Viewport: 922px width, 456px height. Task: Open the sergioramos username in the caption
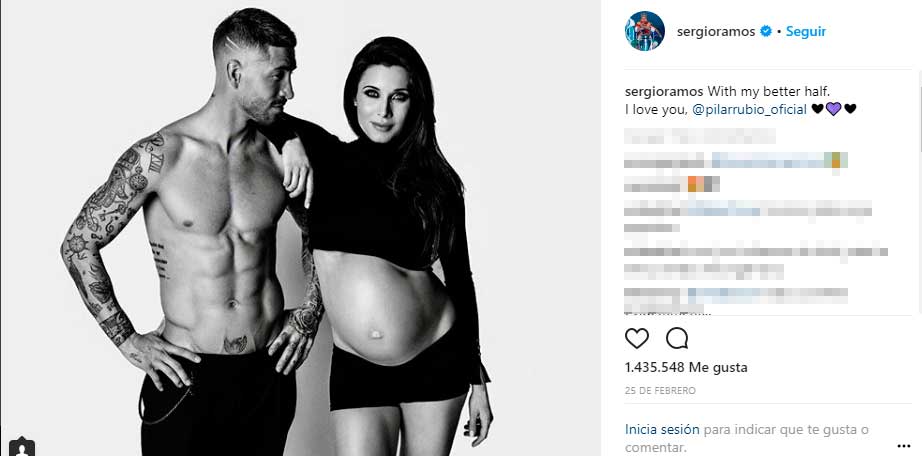[664, 92]
